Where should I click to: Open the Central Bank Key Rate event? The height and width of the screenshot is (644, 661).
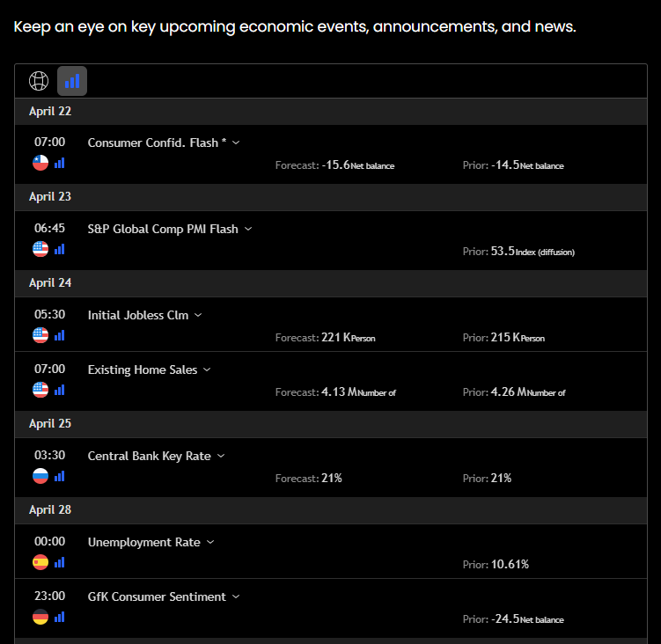click(x=149, y=456)
